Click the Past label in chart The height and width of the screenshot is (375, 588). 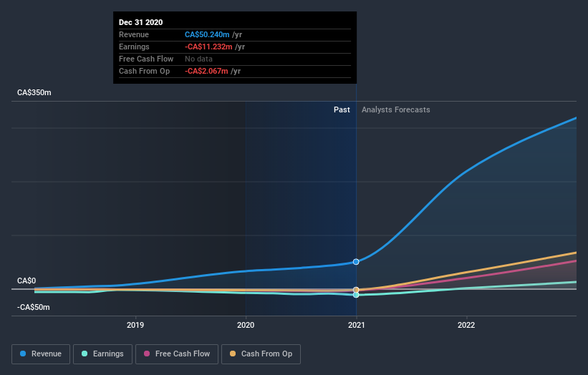(x=342, y=109)
